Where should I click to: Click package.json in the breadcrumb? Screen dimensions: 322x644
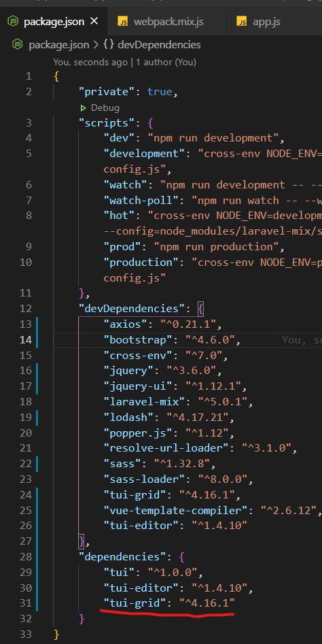pyautogui.click(x=60, y=44)
